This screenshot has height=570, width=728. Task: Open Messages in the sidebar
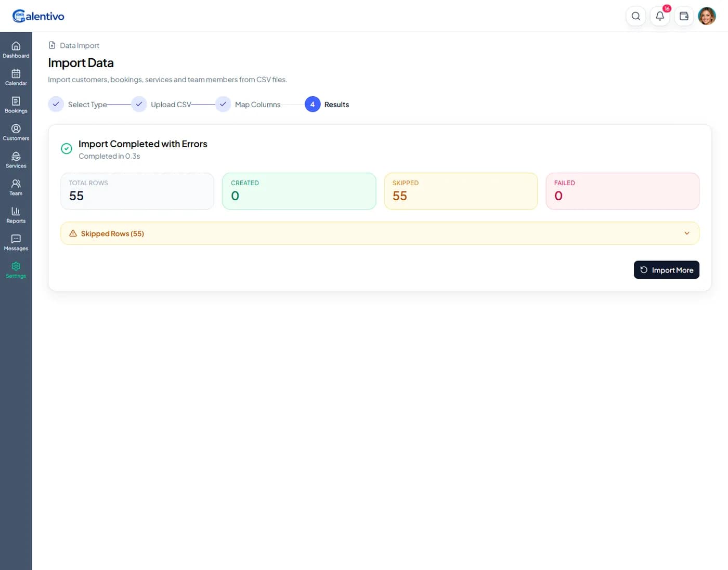pyautogui.click(x=16, y=242)
